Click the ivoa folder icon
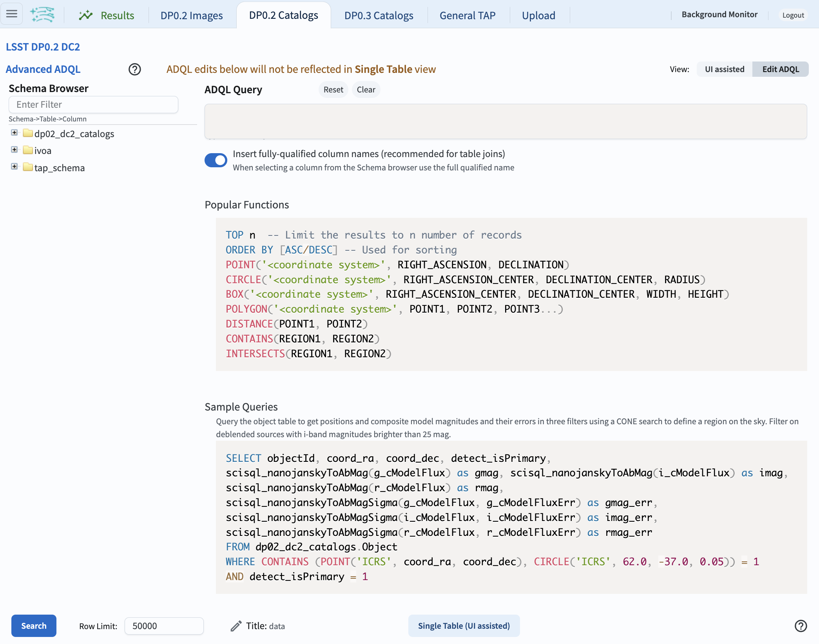Viewport: 819px width, 644px height. point(27,150)
